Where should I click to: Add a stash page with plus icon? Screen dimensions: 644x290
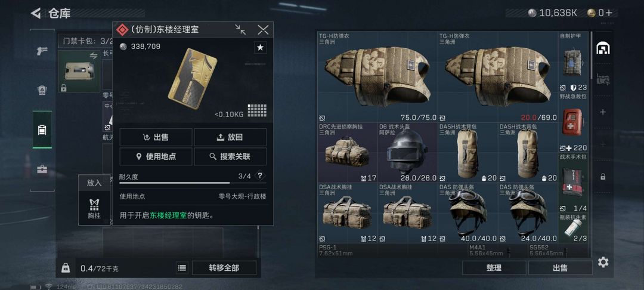[603, 112]
